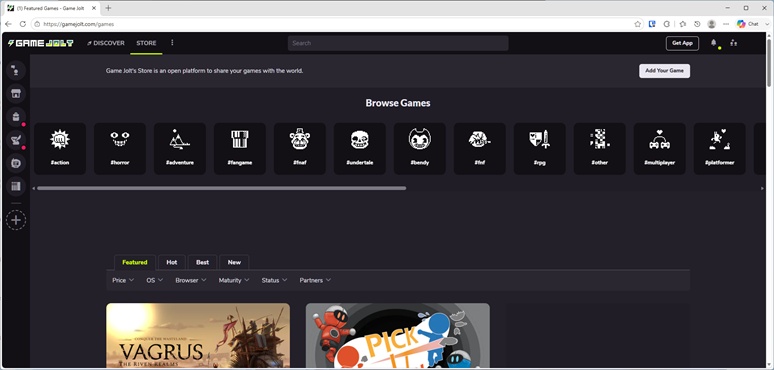Open the friend requests icon beside the bell
This screenshot has height=370, width=774.
pos(734,43)
